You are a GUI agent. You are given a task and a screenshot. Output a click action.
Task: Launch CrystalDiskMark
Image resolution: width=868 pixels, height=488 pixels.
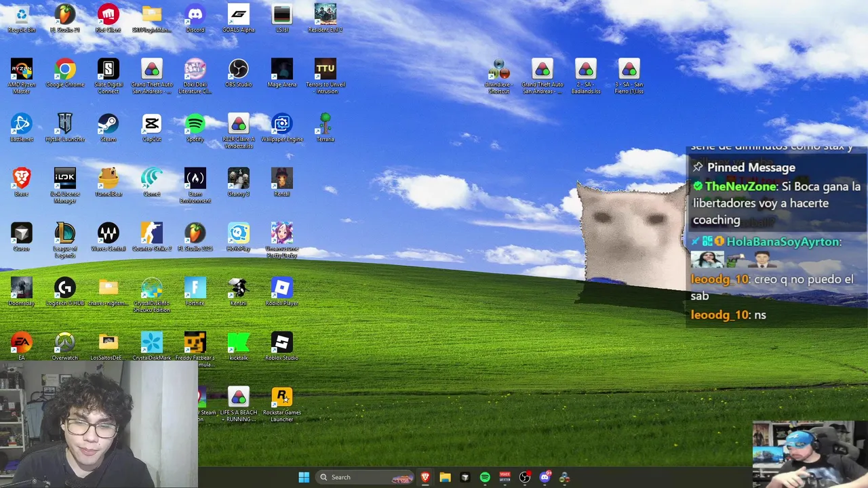pos(151,346)
